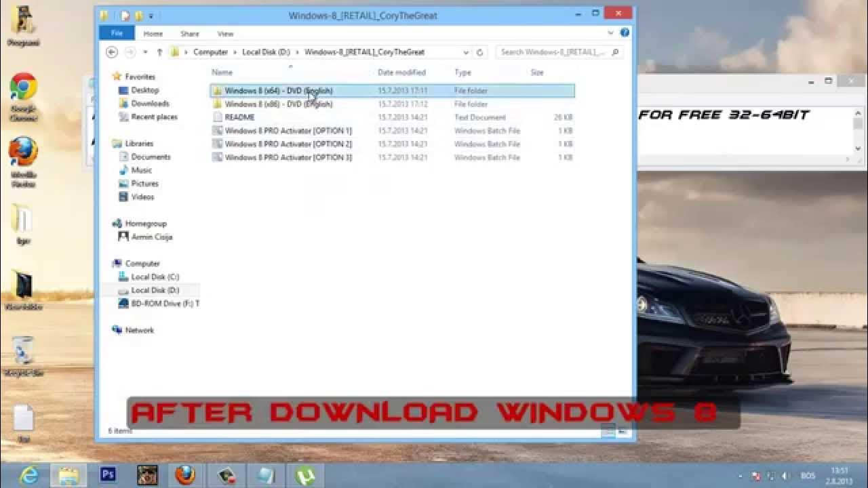The image size is (868, 488).
Task: Click the BOS input language indicator
Action: coord(807,476)
